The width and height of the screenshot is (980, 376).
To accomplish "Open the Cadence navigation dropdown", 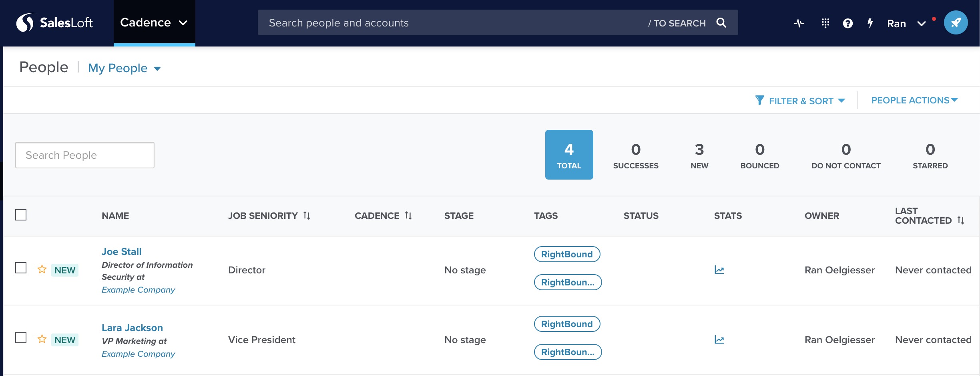I will 154,22.
